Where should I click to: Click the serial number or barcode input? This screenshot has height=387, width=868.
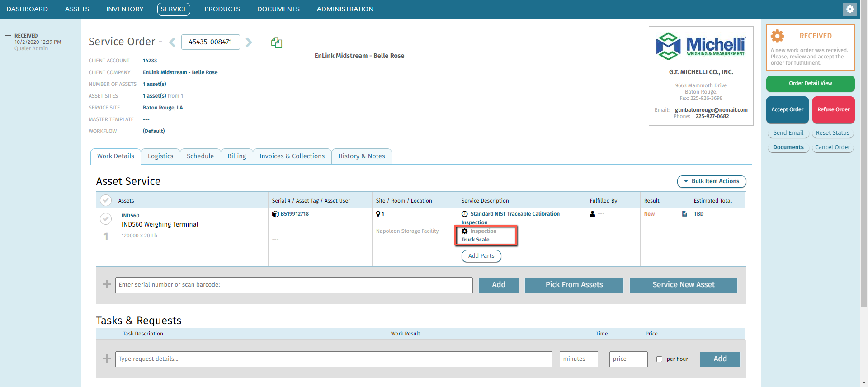coord(294,285)
